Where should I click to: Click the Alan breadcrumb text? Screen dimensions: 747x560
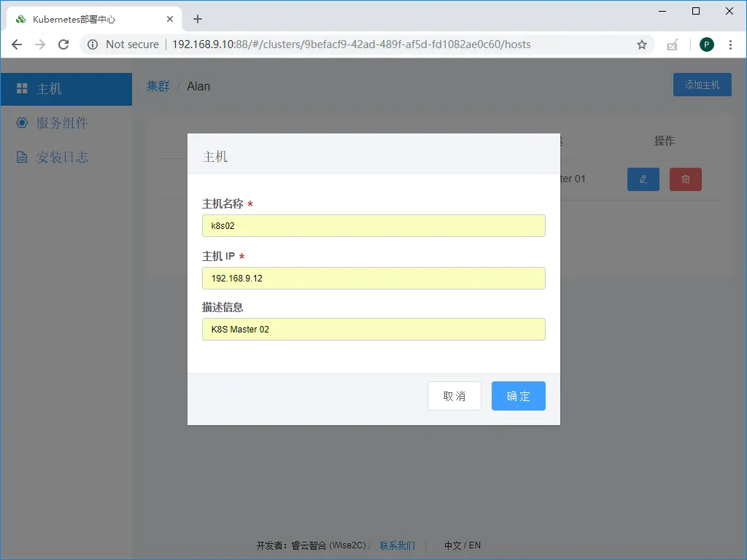pos(198,86)
